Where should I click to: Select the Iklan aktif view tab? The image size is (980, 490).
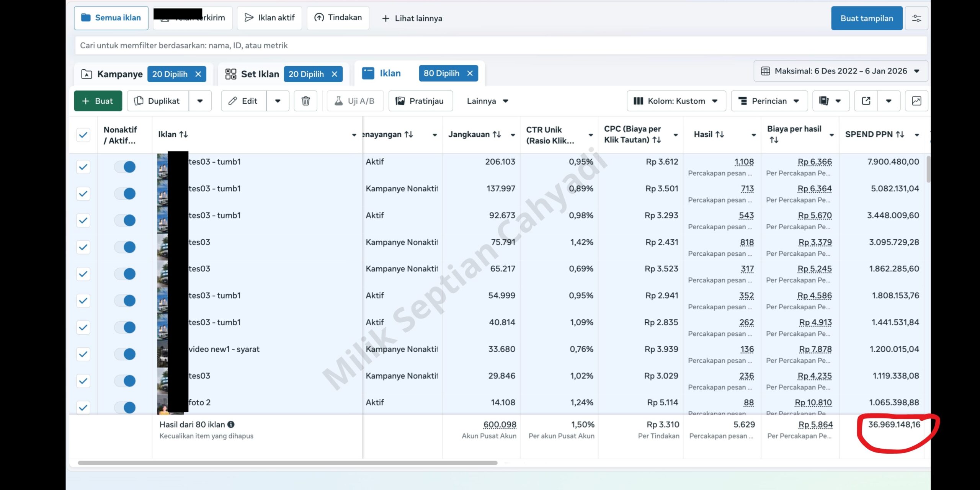point(269,18)
